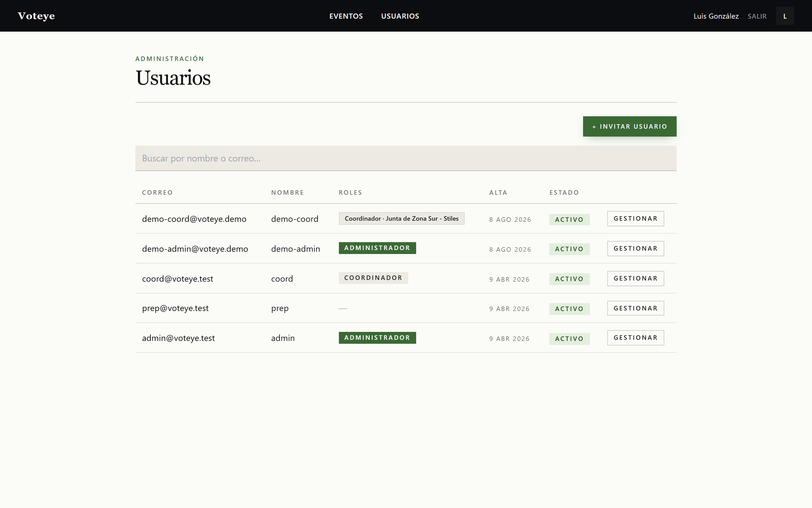Select the coord@voteye.test email cell

point(178,279)
